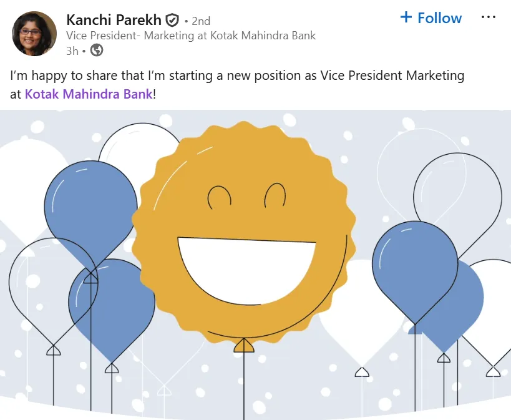Click the Vice President- Marketing headline text
The height and width of the screenshot is (420, 511).
(x=191, y=36)
